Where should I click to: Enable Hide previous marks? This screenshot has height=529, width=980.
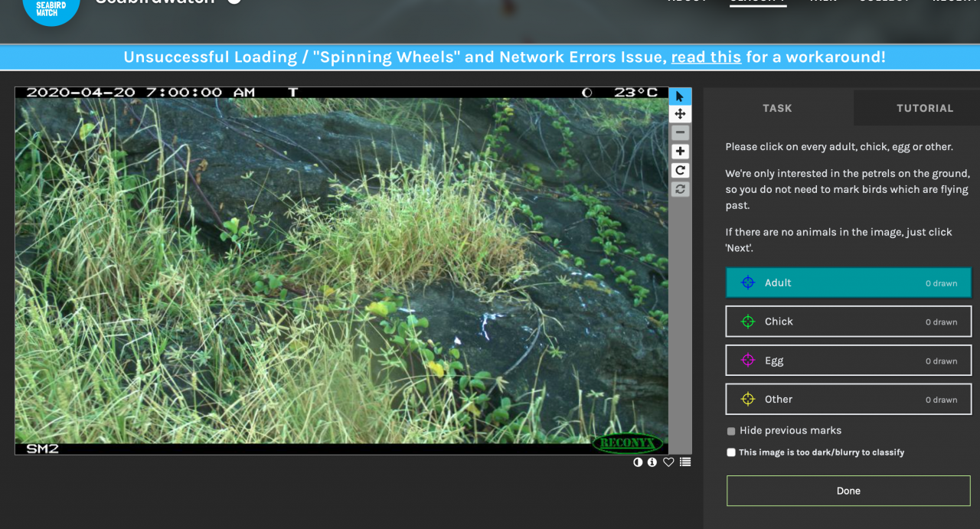click(x=731, y=431)
